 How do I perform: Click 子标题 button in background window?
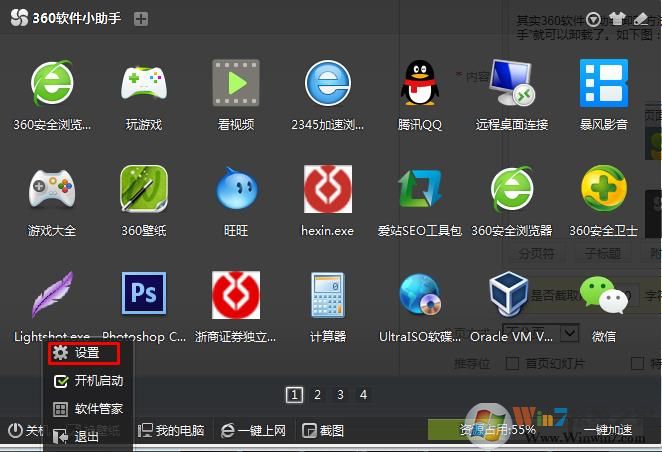tap(602, 254)
